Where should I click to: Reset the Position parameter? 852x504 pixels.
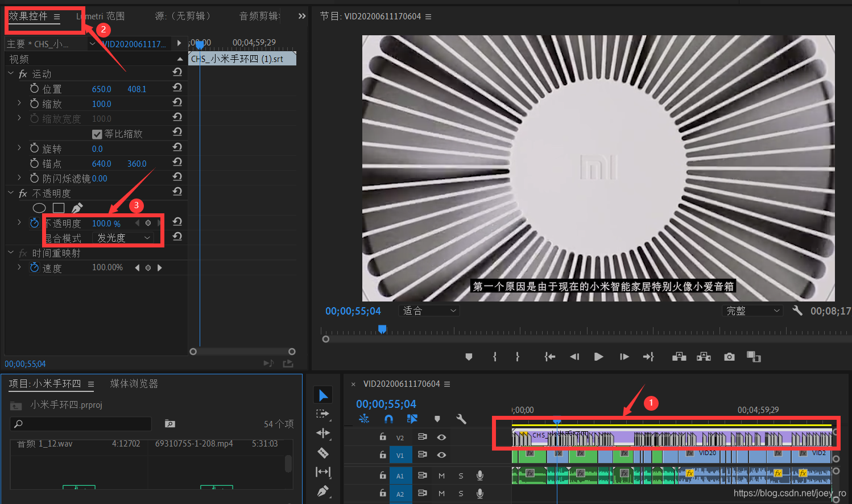(177, 88)
